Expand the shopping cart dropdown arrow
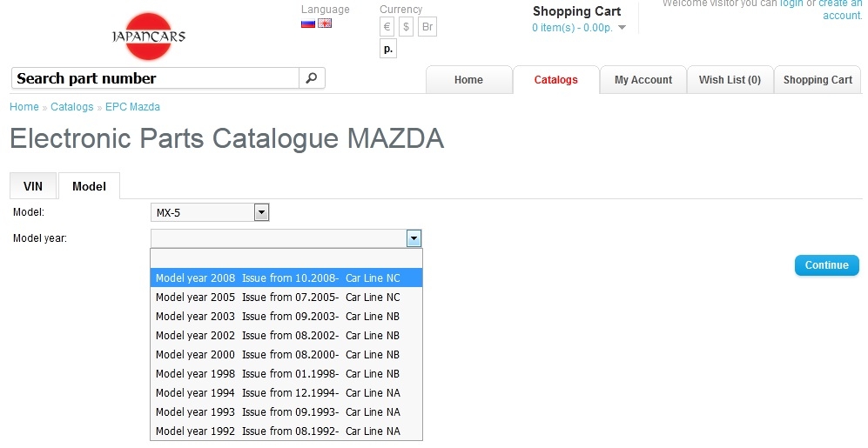The image size is (868, 448). pos(622,28)
